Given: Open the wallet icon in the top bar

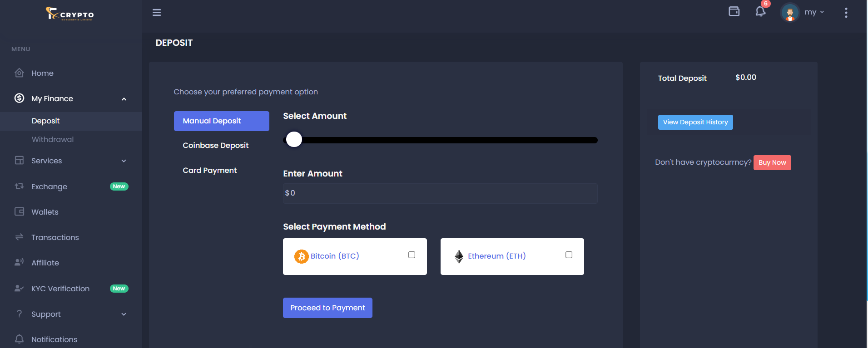Looking at the screenshot, I should click(x=734, y=11).
